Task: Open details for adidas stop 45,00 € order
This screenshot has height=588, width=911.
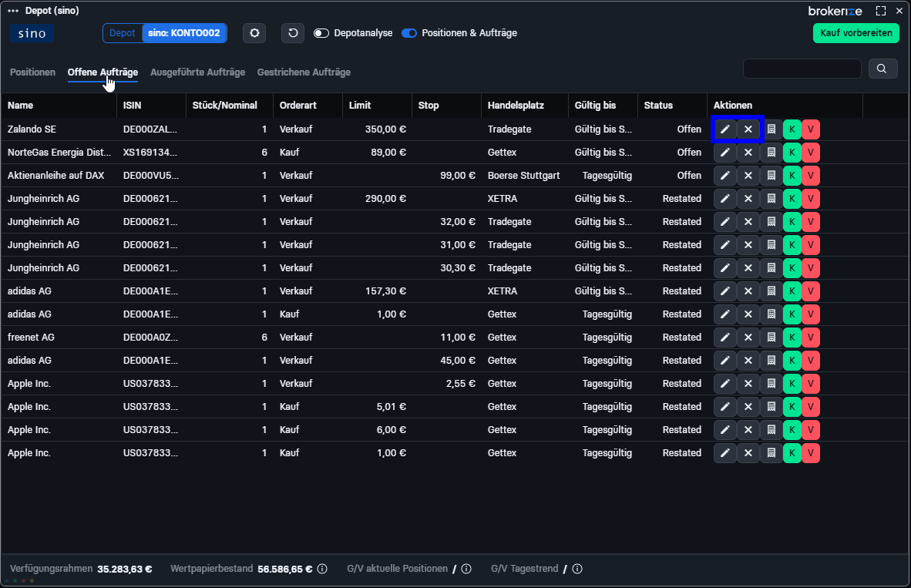Action: [771, 360]
